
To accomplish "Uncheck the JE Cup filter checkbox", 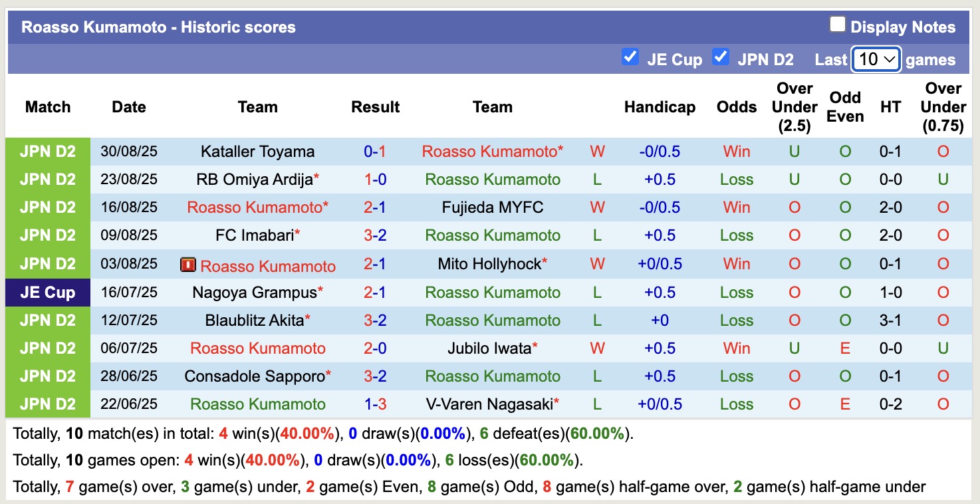I will tap(630, 58).
